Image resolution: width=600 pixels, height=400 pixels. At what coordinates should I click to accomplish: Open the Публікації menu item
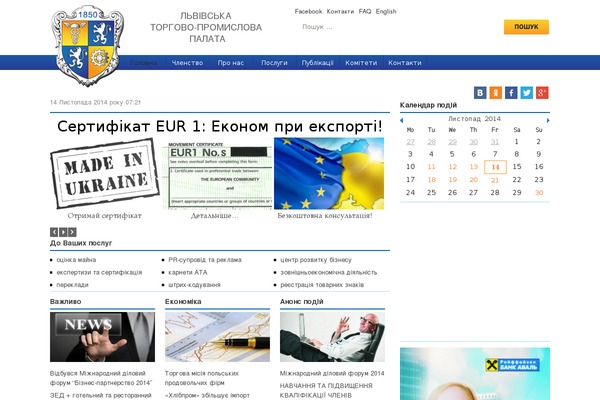(x=318, y=63)
